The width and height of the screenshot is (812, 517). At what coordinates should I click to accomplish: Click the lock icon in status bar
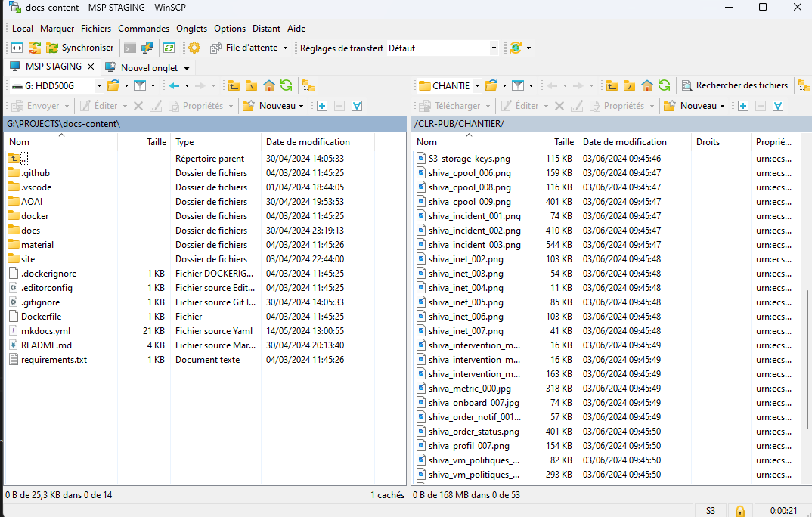pyautogui.click(x=740, y=511)
